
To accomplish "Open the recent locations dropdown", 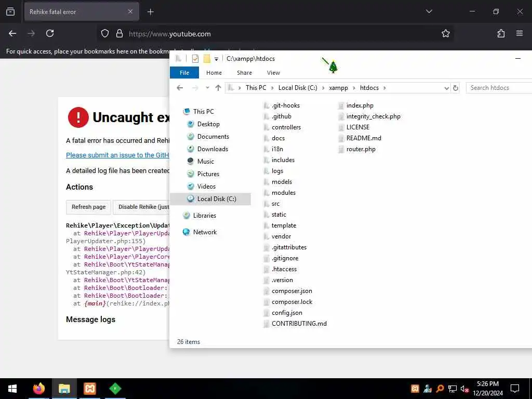I will [x=207, y=88].
